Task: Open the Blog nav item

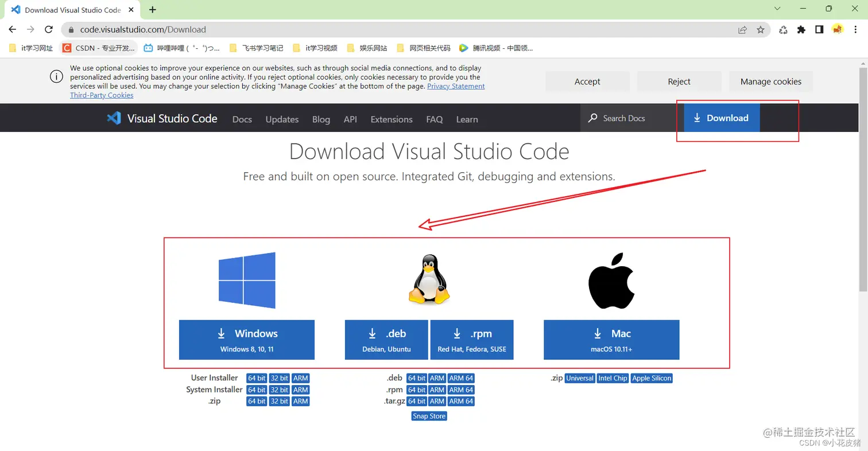Action: click(x=321, y=119)
